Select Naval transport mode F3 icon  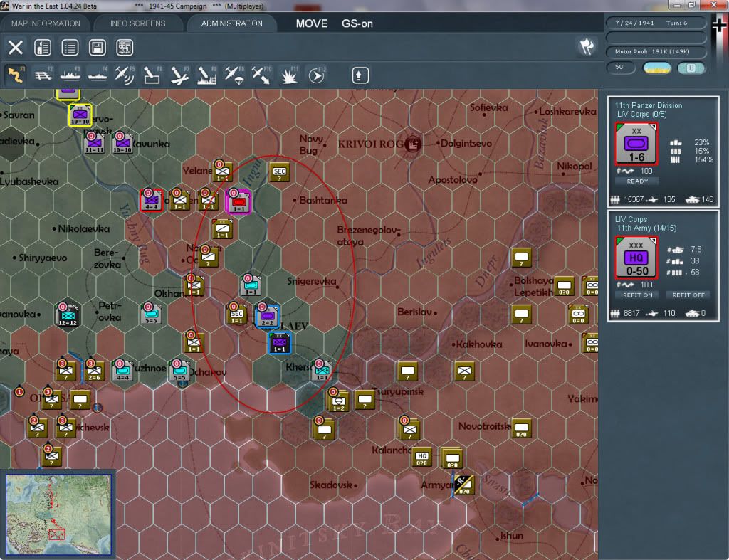pos(70,75)
